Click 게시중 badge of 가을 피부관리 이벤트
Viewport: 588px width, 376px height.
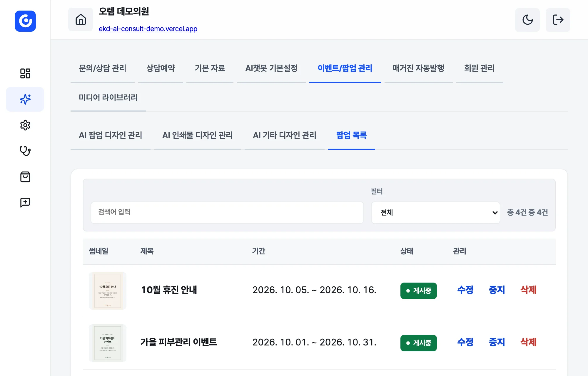point(419,343)
